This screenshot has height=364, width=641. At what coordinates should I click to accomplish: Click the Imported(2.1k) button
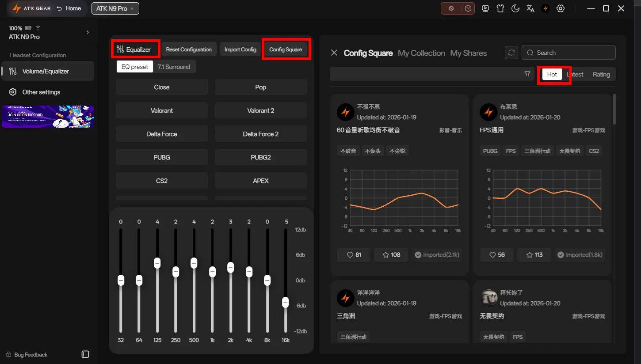[437, 255]
